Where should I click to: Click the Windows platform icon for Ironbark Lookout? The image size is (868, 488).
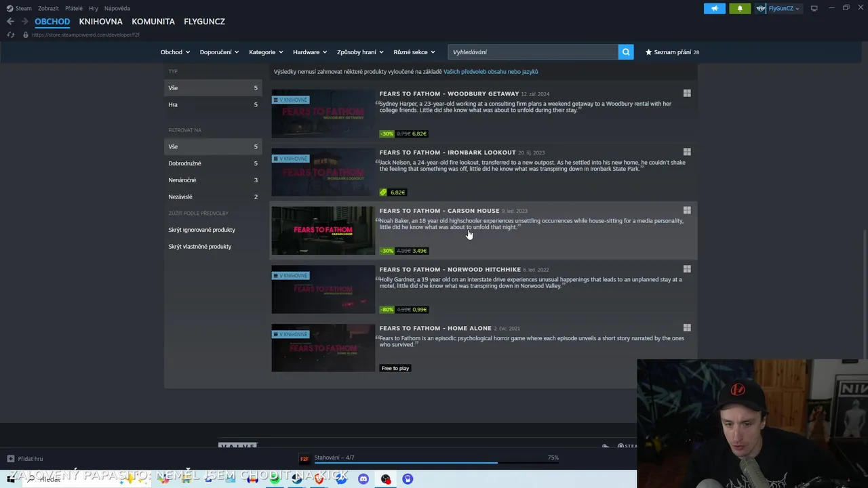[x=687, y=152]
